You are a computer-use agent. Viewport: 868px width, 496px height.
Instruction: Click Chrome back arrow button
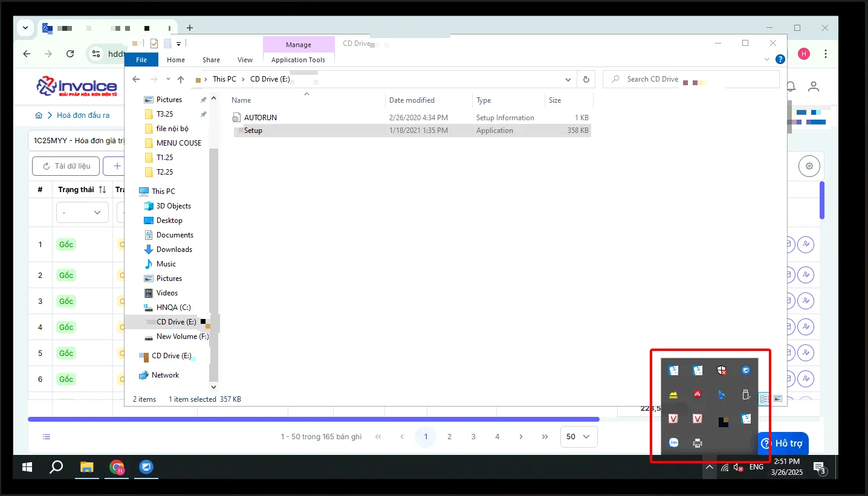[27, 54]
